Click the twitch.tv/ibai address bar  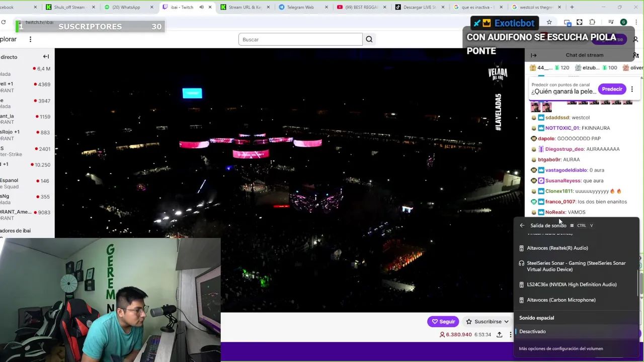click(x=39, y=22)
